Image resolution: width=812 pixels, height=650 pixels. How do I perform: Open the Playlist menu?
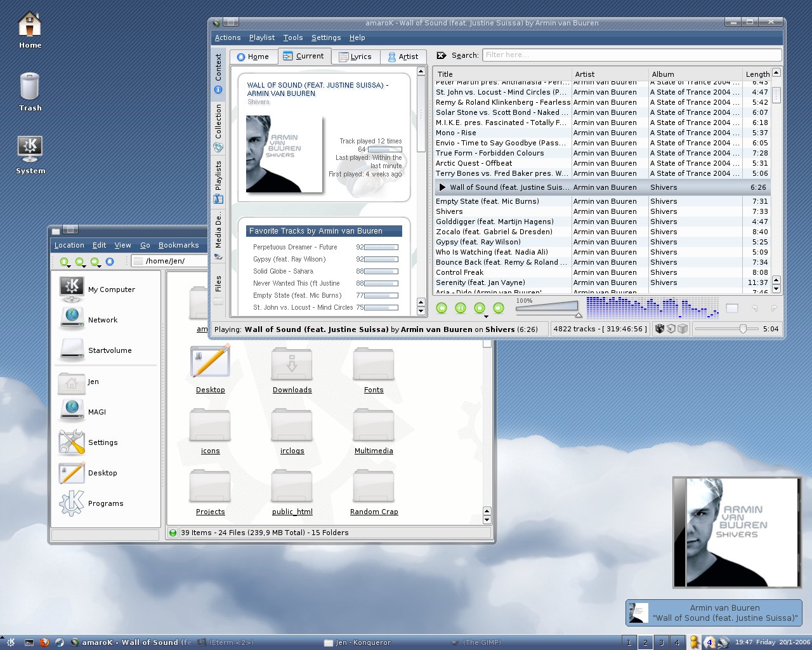[x=262, y=37]
